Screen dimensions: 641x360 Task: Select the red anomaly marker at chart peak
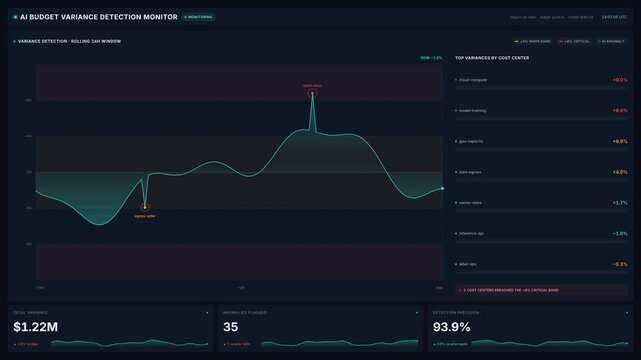tap(312, 94)
